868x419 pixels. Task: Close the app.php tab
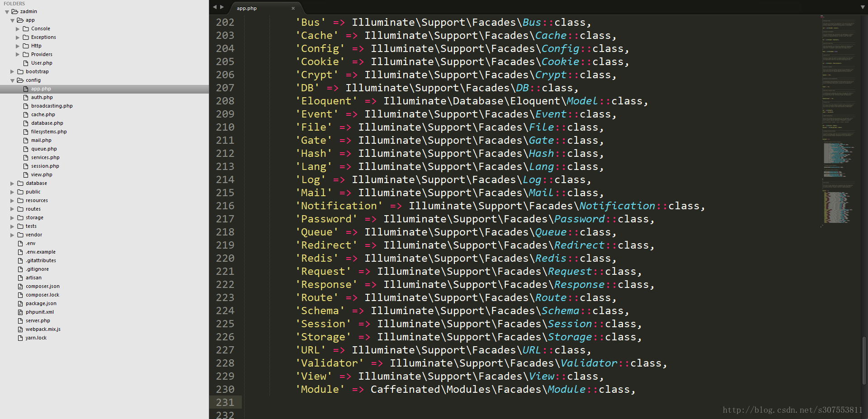point(293,8)
